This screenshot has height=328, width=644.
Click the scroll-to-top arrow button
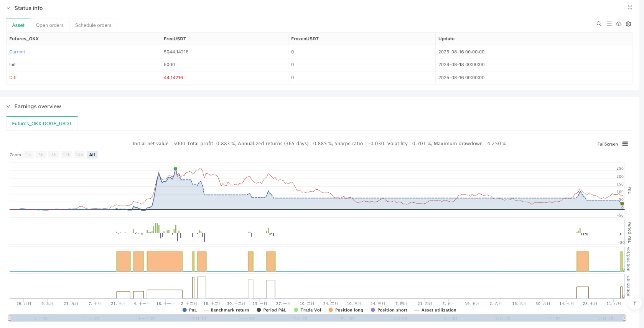[x=634, y=303]
